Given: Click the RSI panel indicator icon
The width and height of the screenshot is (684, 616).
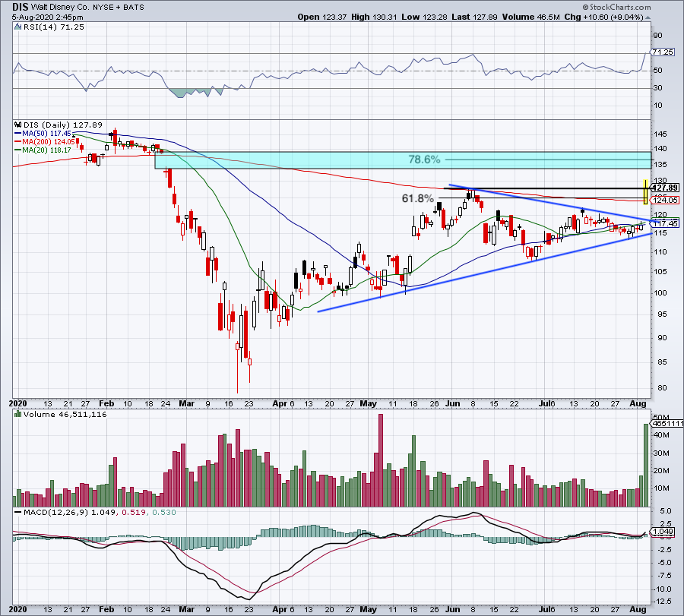Looking at the screenshot, I should [x=17, y=27].
